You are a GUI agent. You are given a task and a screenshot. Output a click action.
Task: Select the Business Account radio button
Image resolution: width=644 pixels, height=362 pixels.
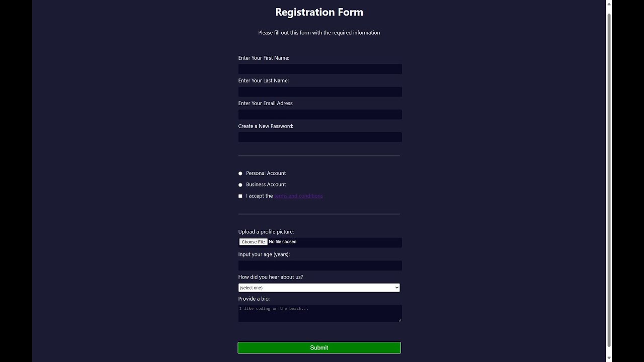[x=240, y=185]
